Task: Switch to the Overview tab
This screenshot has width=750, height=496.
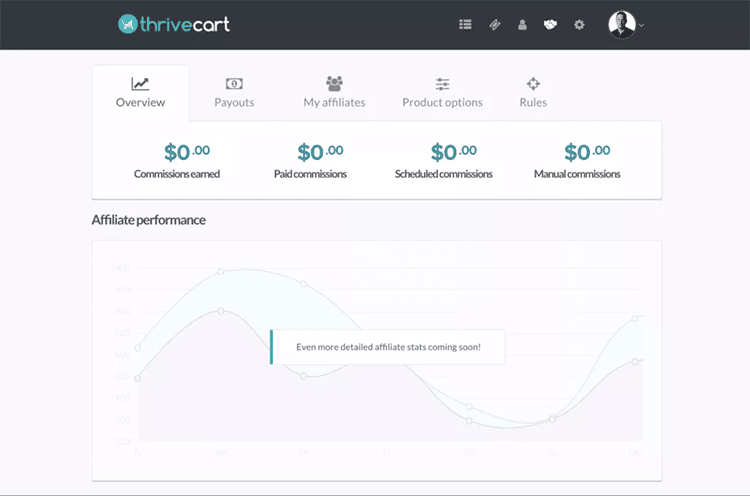Action: pos(140,93)
